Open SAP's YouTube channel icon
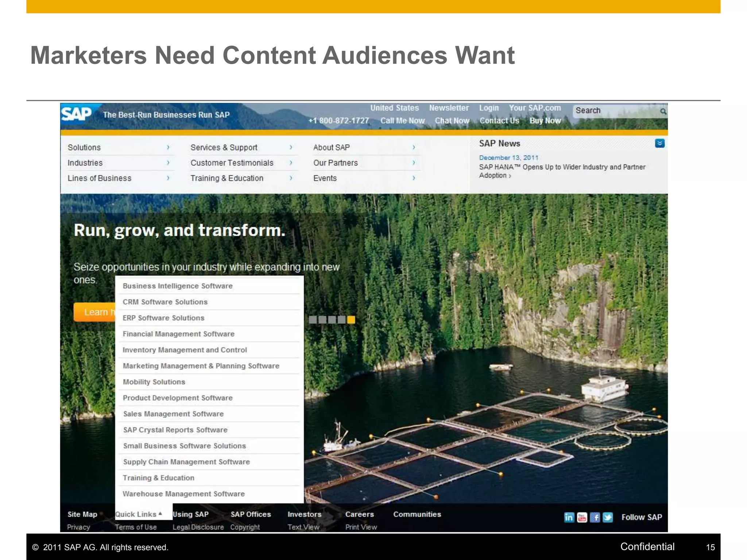This screenshot has height=560, width=747. click(582, 517)
